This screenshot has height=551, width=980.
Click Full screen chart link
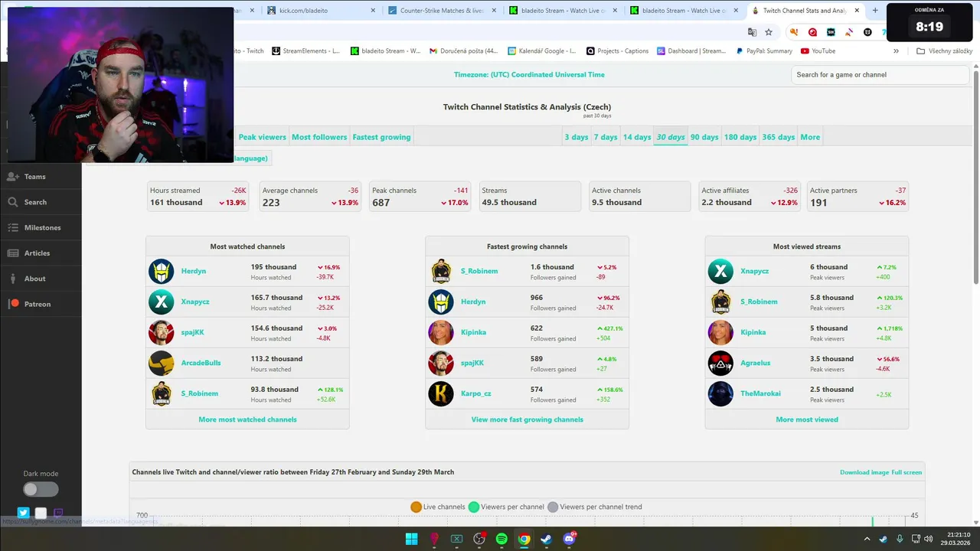pyautogui.click(x=906, y=472)
